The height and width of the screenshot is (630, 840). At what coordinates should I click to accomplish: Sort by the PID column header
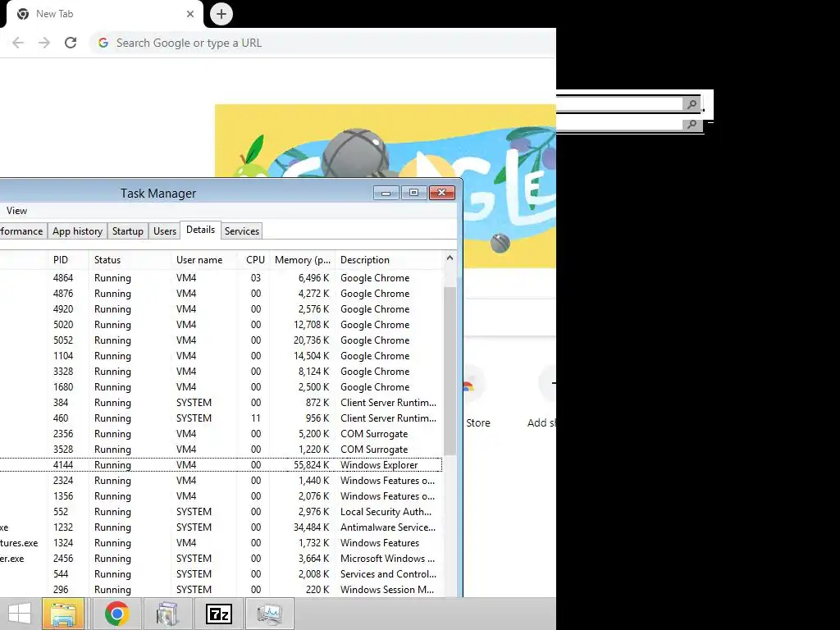(68, 260)
